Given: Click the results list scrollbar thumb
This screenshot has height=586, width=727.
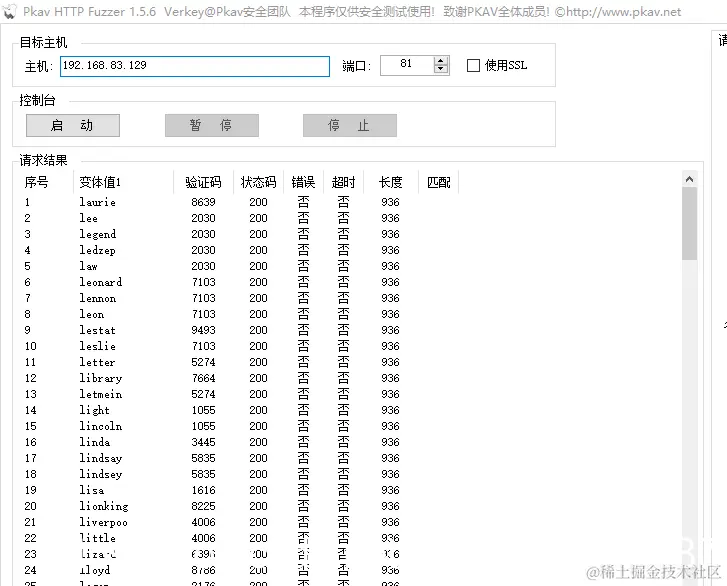Looking at the screenshot, I should (x=689, y=223).
